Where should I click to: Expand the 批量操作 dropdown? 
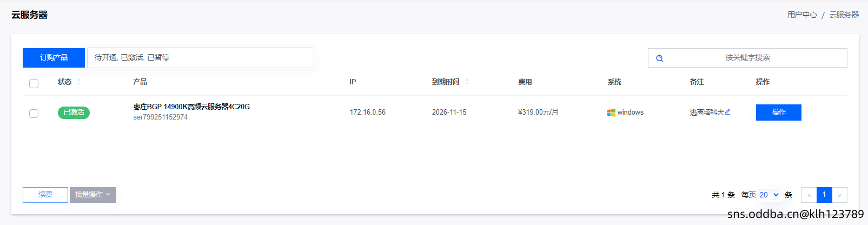coord(93,195)
